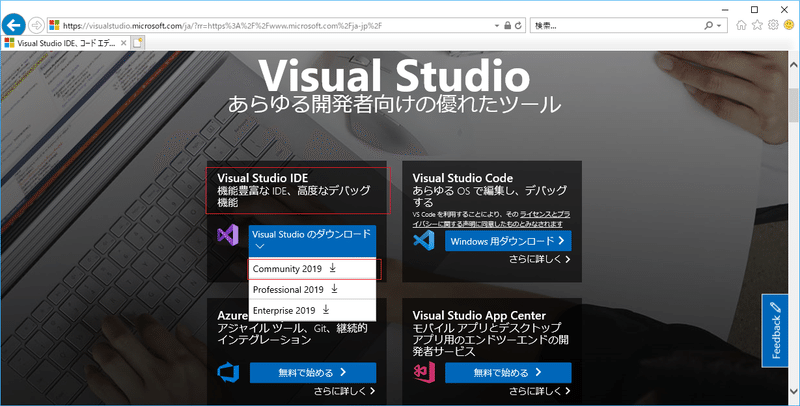This screenshot has width=800, height=406.
Task: Open browser Tools gear icon
Action: pos(773,25)
